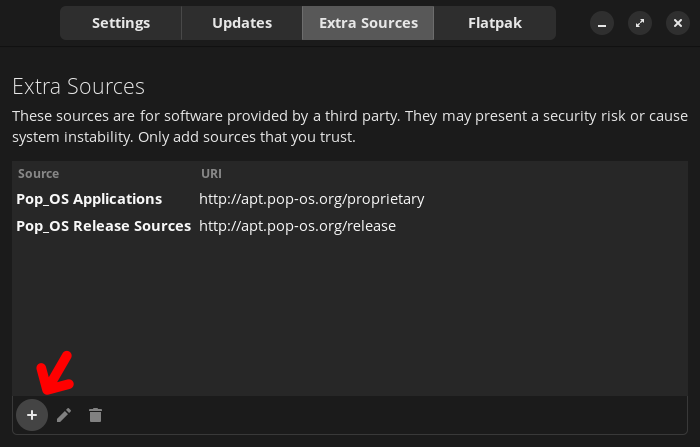The image size is (700, 447).
Task: Sort the list by Source column header
Action: [39, 174]
